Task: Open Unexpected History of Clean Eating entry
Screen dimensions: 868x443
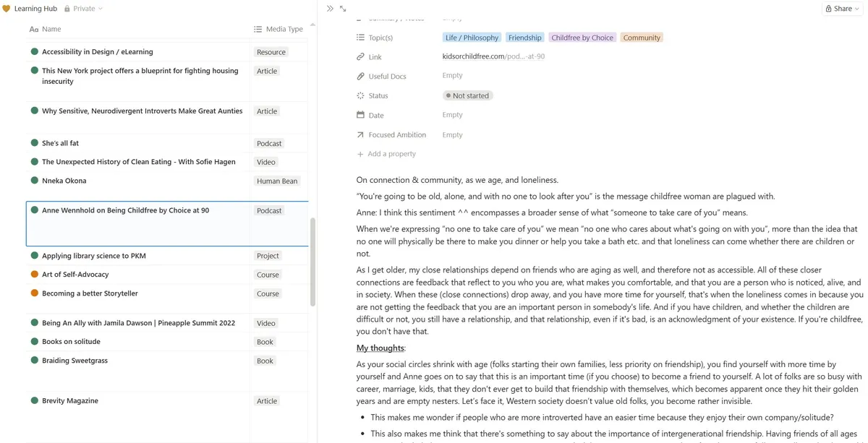Action: coord(139,162)
